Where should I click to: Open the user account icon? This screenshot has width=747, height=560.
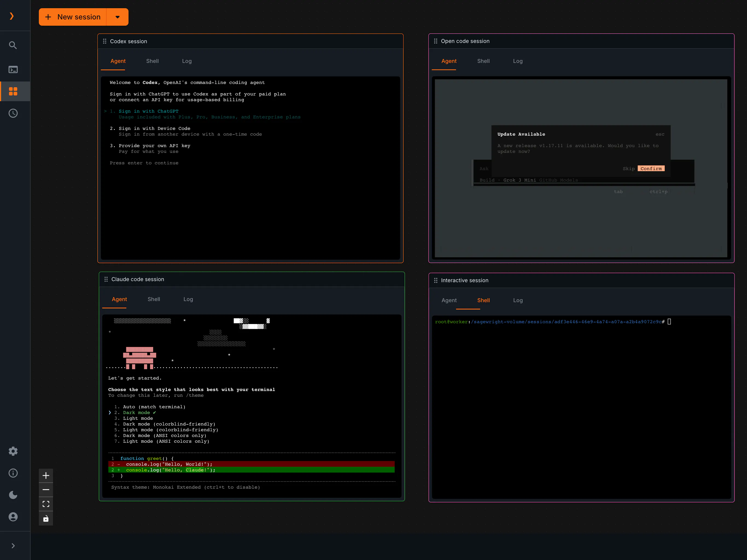coord(13,517)
